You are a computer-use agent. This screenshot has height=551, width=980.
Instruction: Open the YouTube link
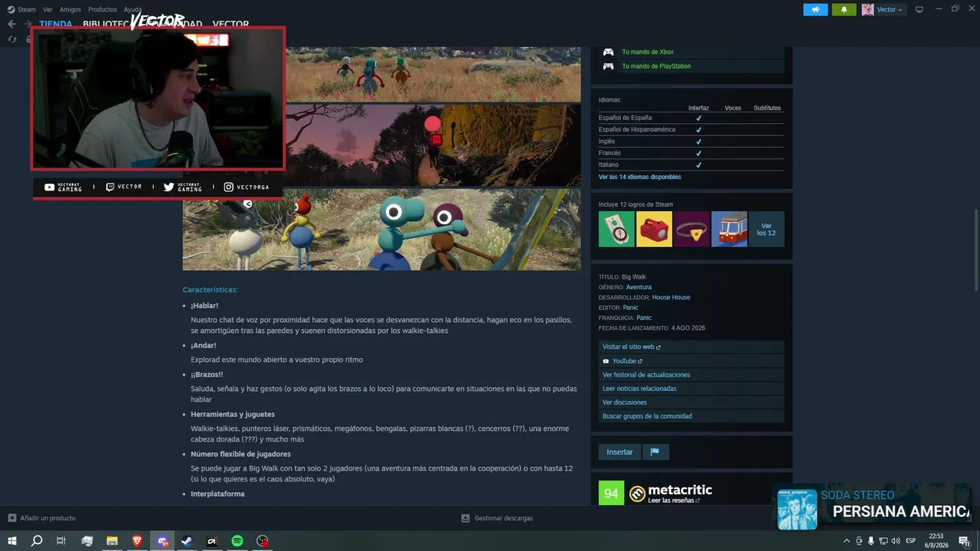[x=691, y=361]
